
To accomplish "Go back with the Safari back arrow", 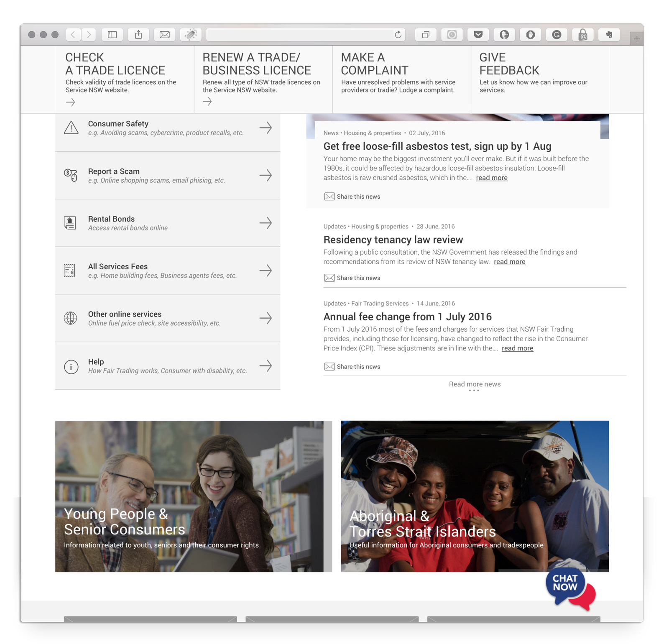I will click(x=73, y=34).
